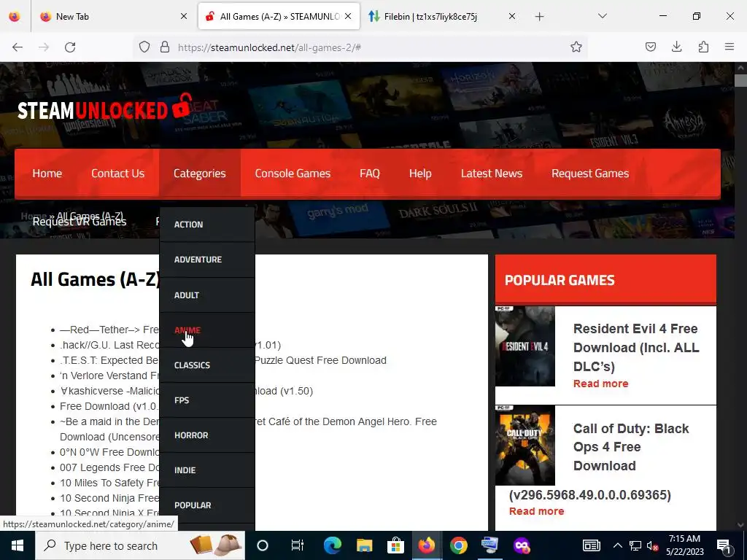Select Indie category
Image resolution: width=747 pixels, height=560 pixels.
[x=207, y=470]
